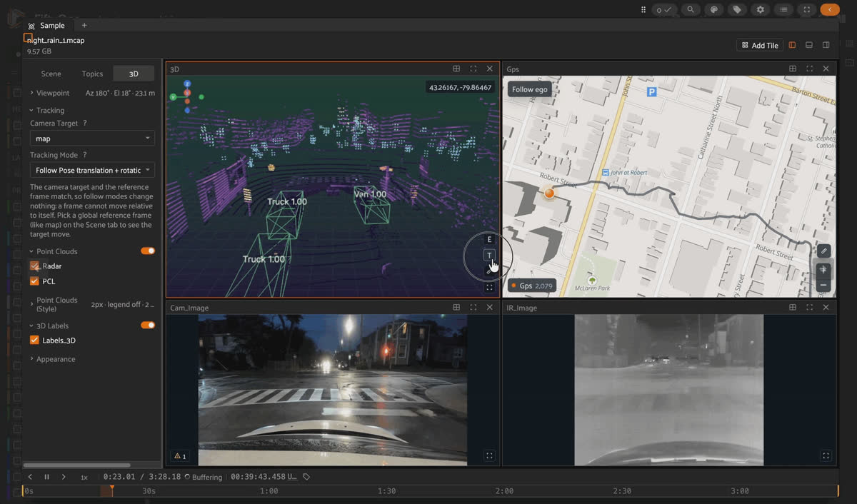Click the Cam_Image expand icon bottom right
Viewport: 857px width, 504px height.
pyautogui.click(x=489, y=455)
